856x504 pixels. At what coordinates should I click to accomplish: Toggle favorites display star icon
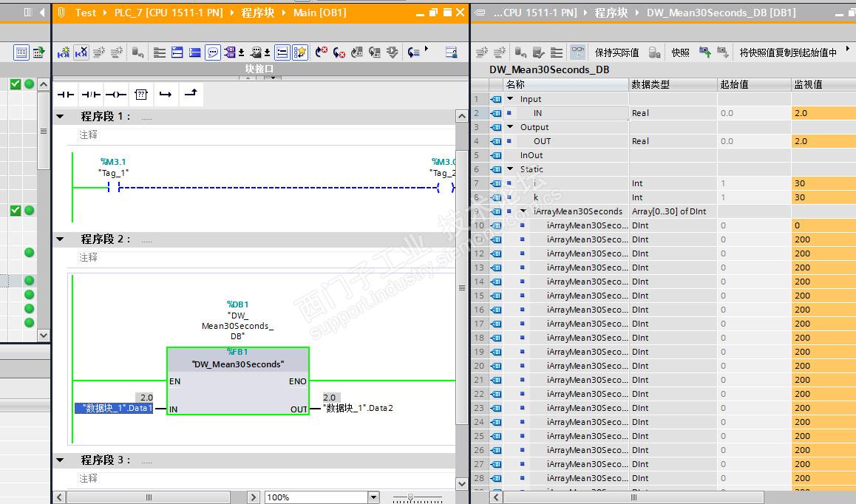pyautogui.click(x=299, y=52)
